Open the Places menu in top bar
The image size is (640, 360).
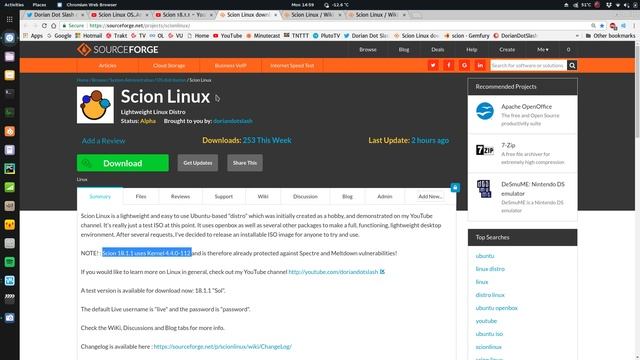[39, 4]
